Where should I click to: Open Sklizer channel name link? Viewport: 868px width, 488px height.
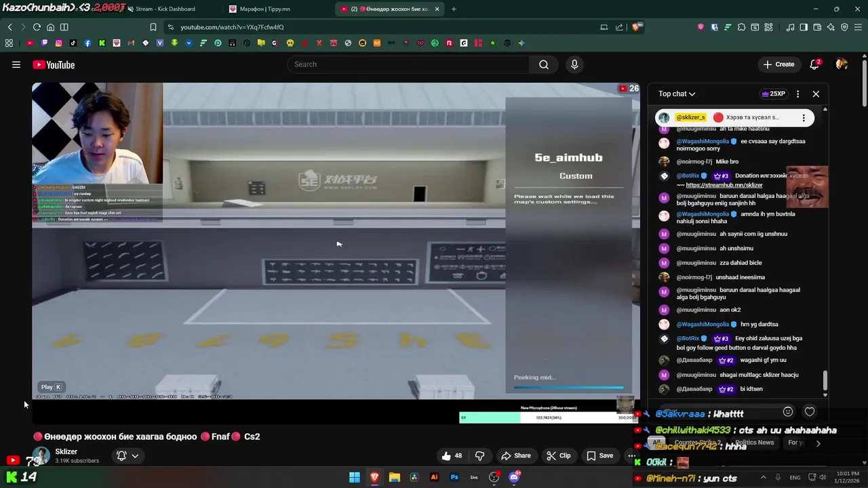point(66,451)
